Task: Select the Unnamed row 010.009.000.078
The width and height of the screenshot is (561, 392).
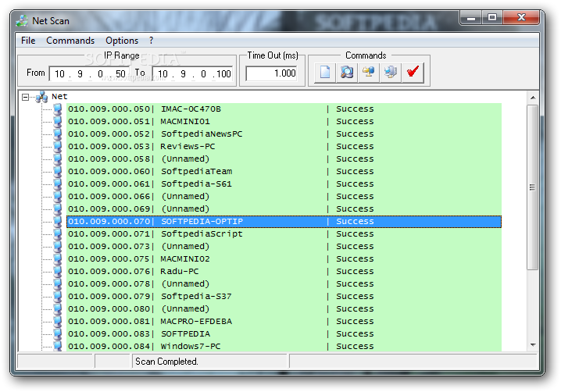Action: 284,284
